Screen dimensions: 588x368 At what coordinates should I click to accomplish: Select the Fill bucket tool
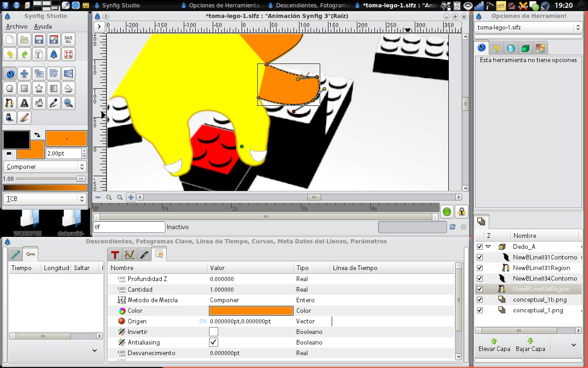tap(39, 103)
